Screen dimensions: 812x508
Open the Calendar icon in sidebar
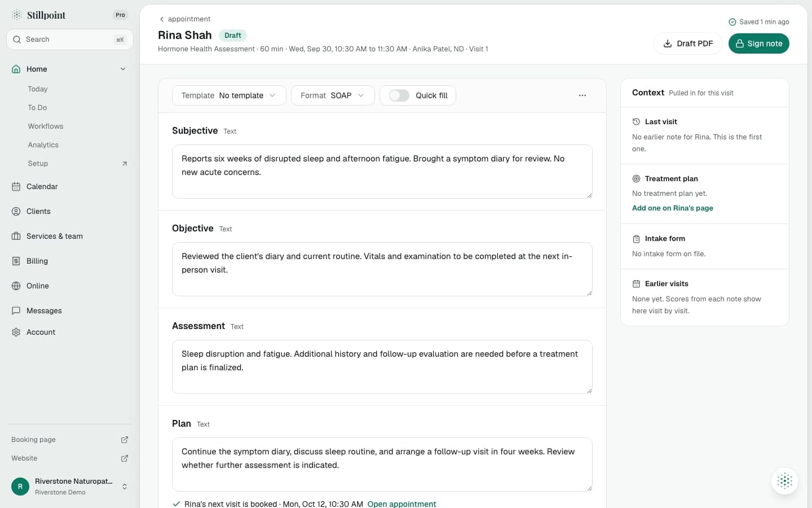point(16,186)
